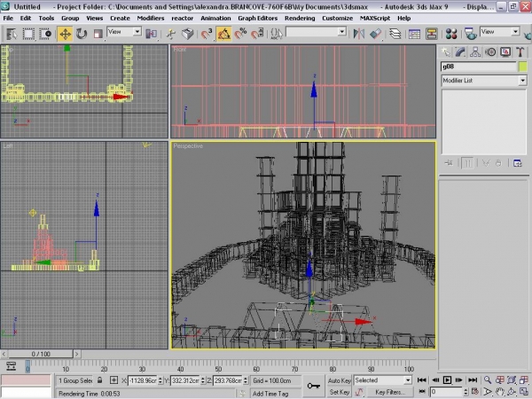Open the reactor menu
532x399 pixels.
point(182,18)
